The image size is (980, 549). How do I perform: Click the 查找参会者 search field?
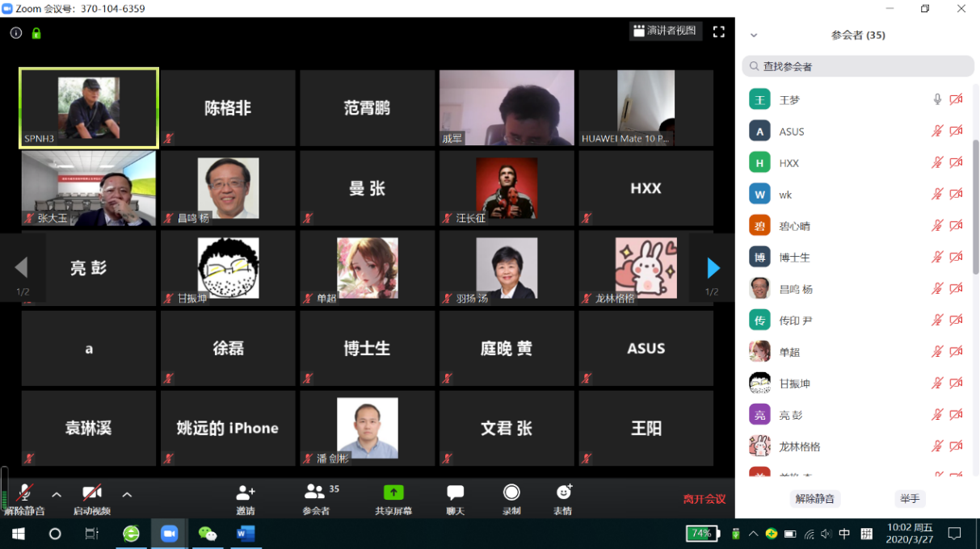pyautogui.click(x=857, y=66)
